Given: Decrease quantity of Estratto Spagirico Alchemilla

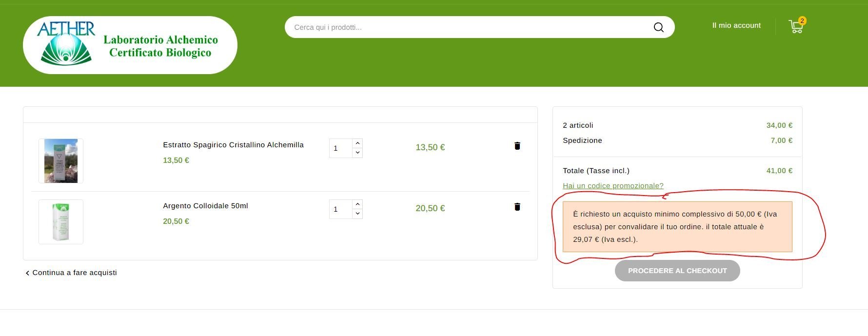Looking at the screenshot, I should (x=357, y=153).
